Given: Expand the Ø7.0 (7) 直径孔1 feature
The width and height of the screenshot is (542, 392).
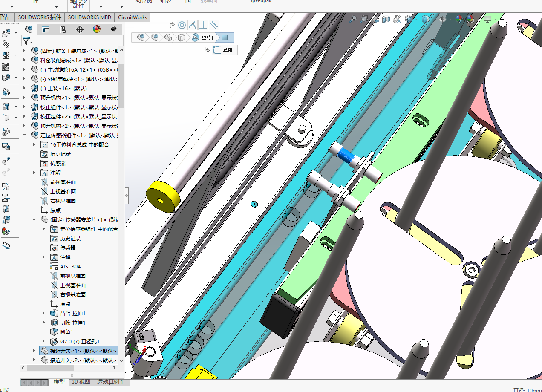Looking at the screenshot, I should click(44, 341).
